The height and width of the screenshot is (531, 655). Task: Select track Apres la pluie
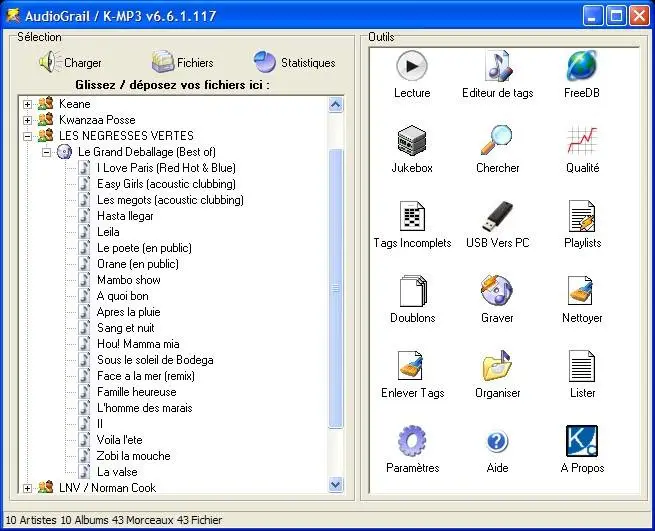tap(128, 312)
